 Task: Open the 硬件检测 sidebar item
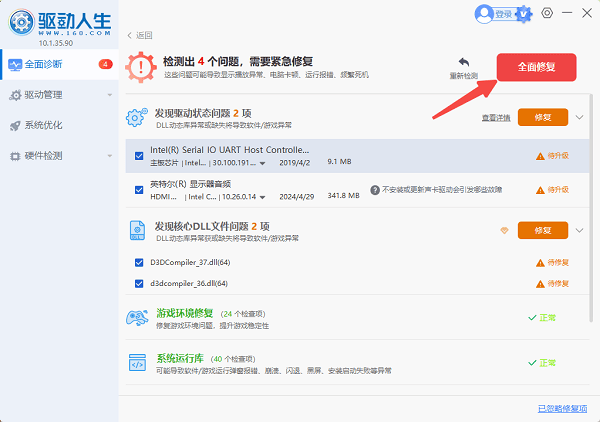59,156
